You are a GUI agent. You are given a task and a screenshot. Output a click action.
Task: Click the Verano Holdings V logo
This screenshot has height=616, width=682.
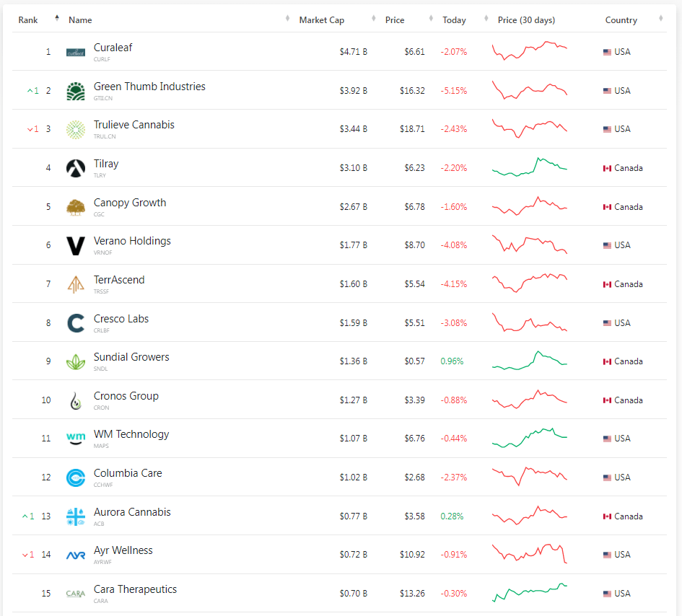75,245
